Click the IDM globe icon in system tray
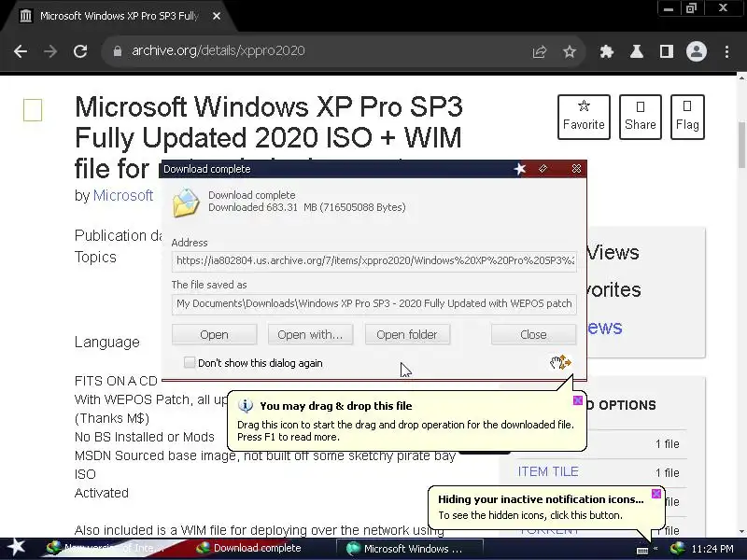 (677, 549)
